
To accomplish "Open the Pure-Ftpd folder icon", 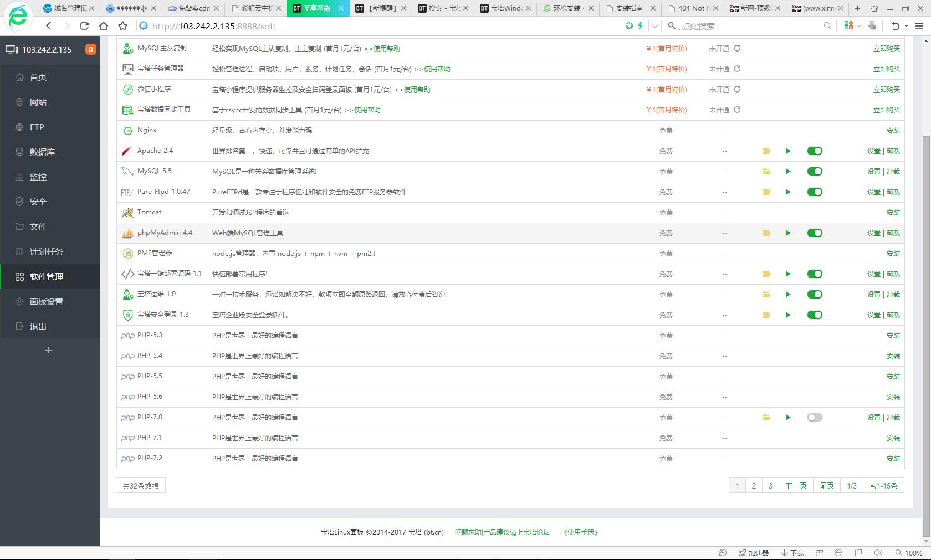I will click(766, 192).
